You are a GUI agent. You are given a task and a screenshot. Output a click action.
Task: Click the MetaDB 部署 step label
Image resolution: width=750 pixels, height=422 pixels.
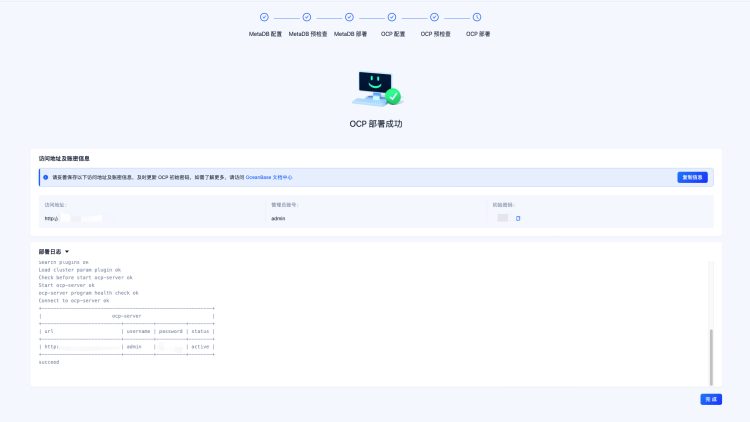tap(350, 34)
